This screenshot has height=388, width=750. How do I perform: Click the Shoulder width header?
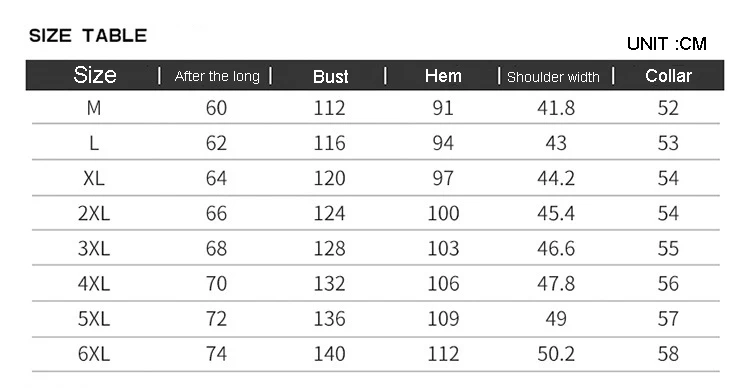553,77
